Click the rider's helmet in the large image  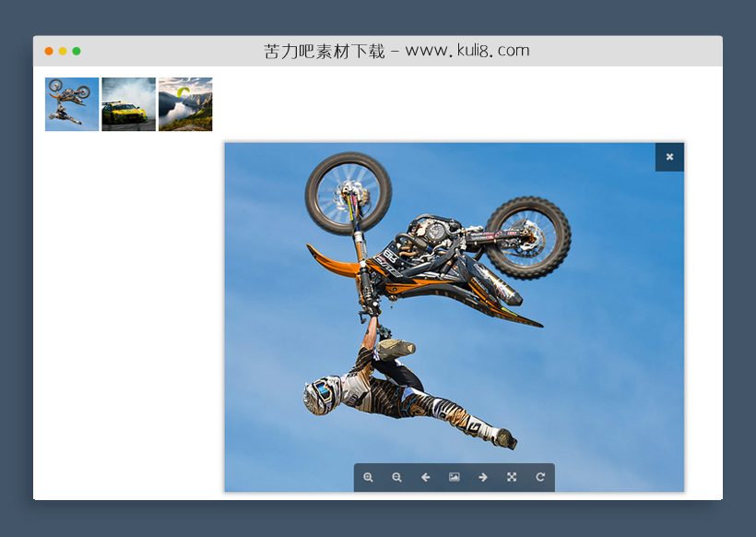320,395
